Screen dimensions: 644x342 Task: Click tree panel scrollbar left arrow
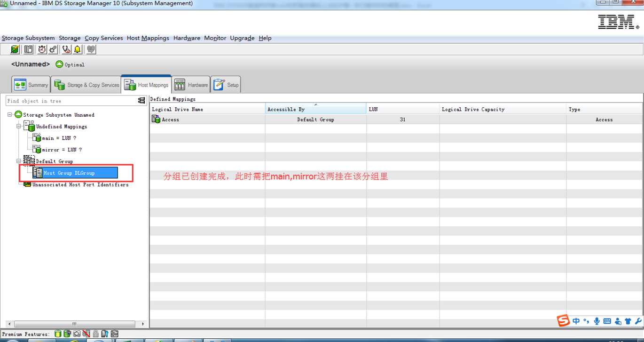coord(9,324)
